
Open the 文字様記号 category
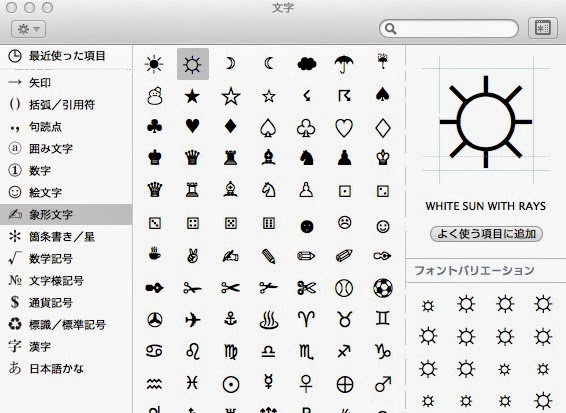(66, 281)
